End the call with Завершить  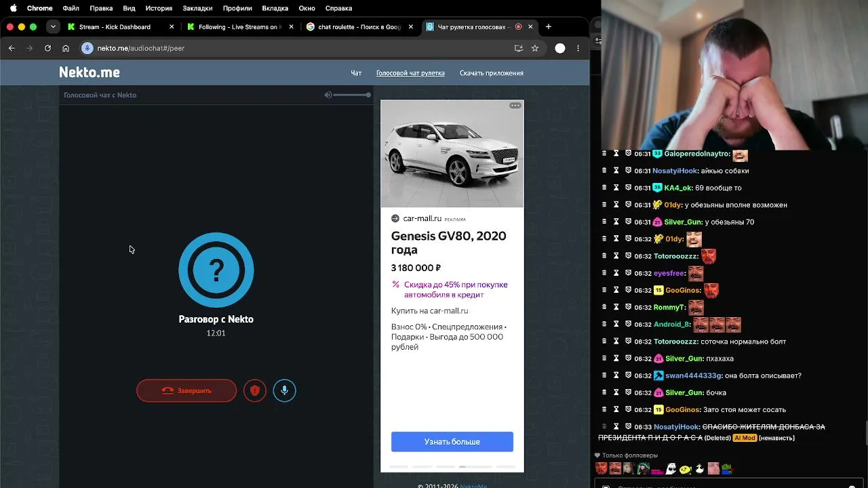[186, 390]
